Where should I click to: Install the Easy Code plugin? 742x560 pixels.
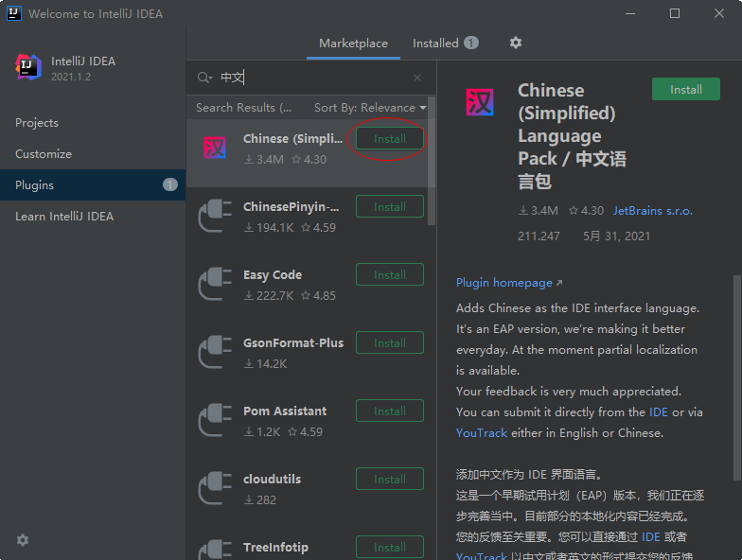(x=390, y=274)
